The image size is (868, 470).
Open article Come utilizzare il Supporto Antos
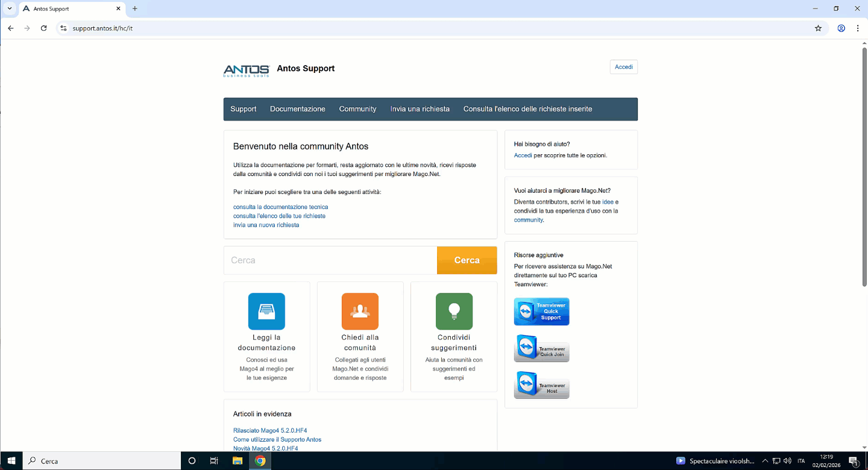277,439
